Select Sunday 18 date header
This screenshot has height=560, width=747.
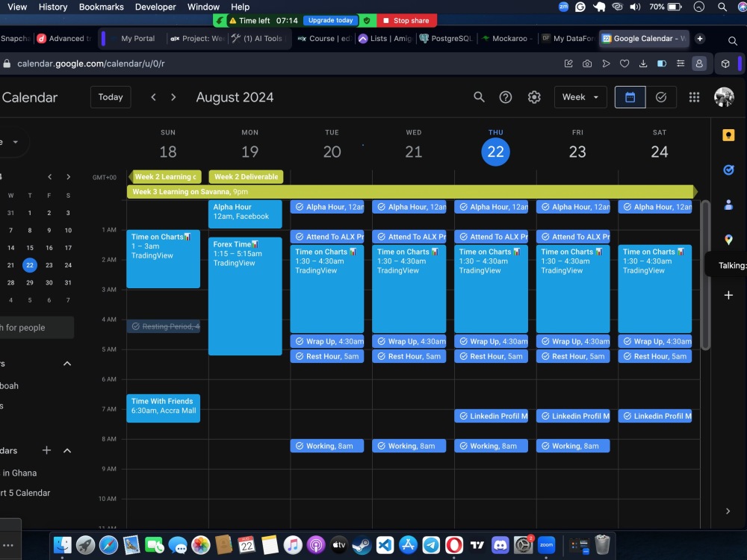point(167,152)
